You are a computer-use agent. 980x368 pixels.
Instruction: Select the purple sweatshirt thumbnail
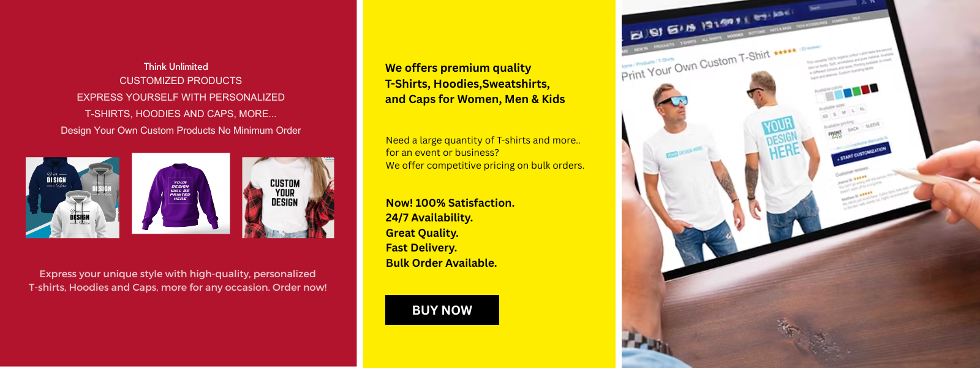(181, 193)
